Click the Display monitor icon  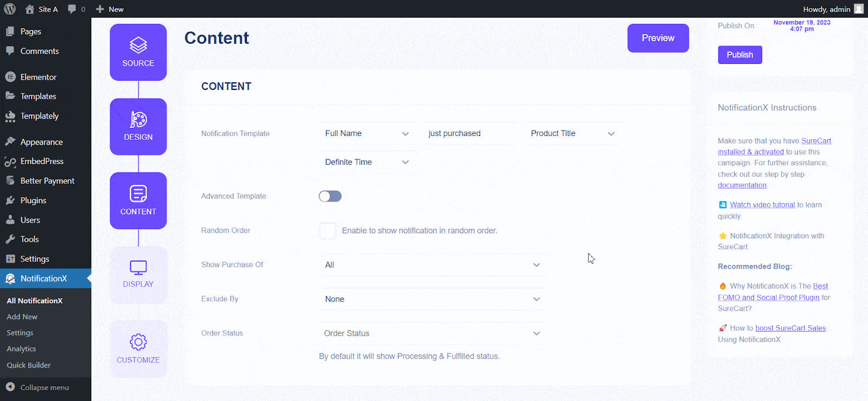[138, 268]
